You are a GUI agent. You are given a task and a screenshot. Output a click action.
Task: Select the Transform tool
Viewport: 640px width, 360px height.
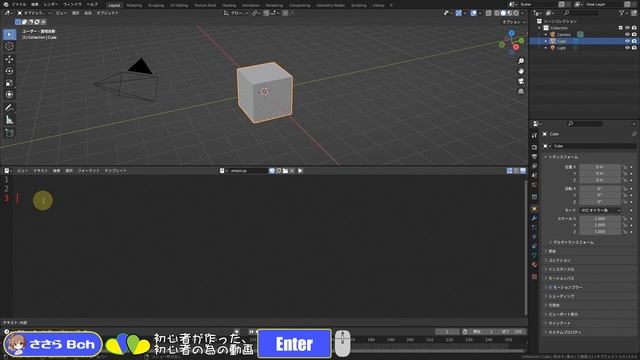click(x=9, y=95)
